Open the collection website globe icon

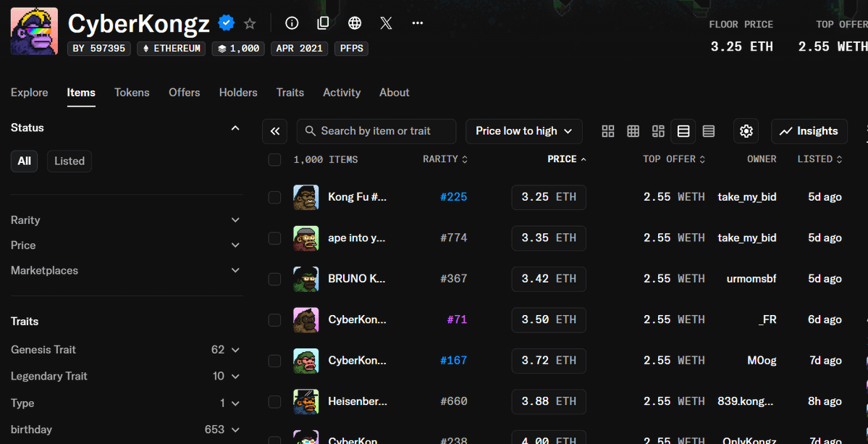point(355,23)
